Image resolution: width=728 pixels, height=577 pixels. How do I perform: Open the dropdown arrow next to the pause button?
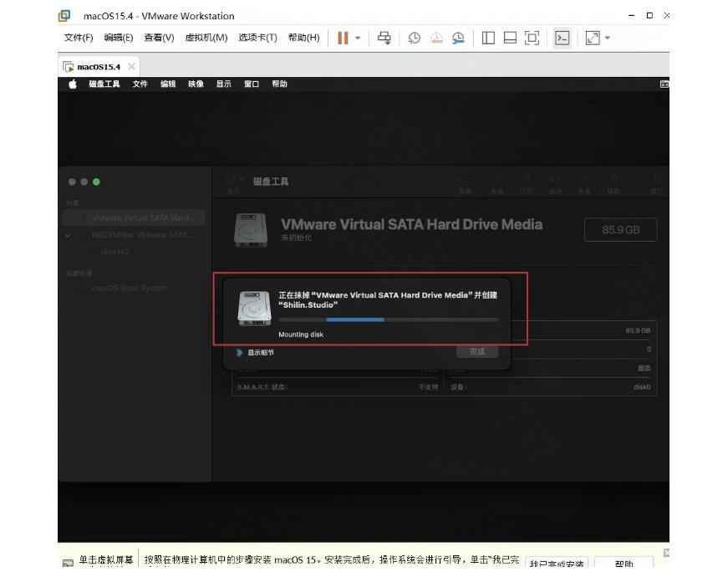[x=358, y=38]
